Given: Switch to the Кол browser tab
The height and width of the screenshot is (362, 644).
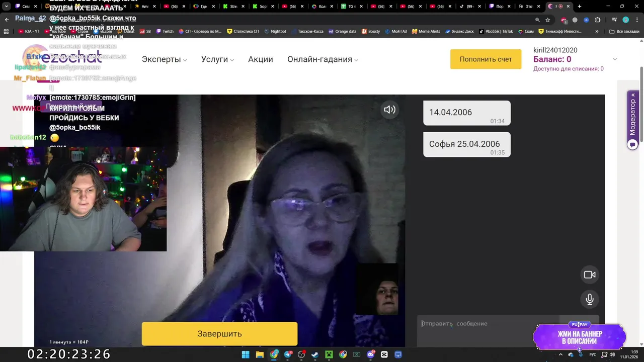Looking at the screenshot, I should tap(322, 7).
